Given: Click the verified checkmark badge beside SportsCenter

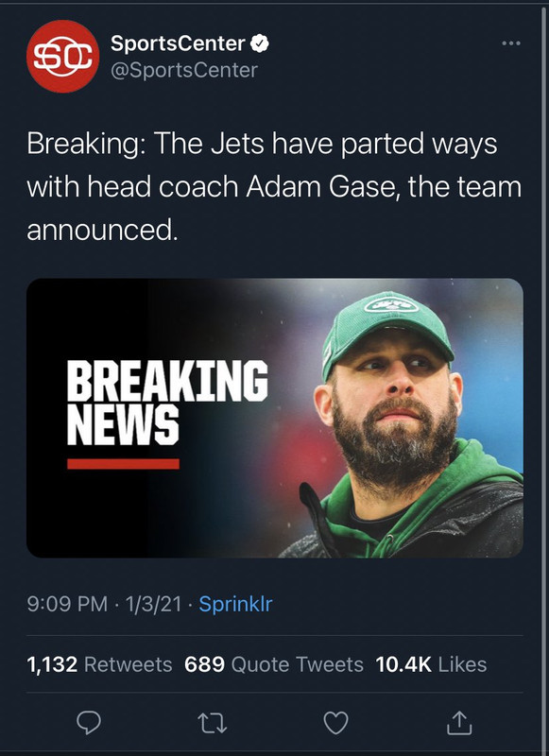Looking at the screenshot, I should (x=261, y=43).
